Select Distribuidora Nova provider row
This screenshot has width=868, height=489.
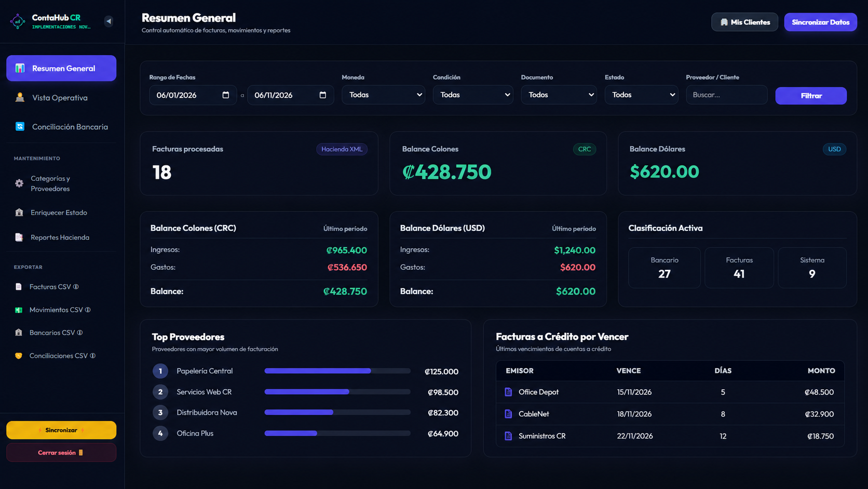pyautogui.click(x=305, y=413)
